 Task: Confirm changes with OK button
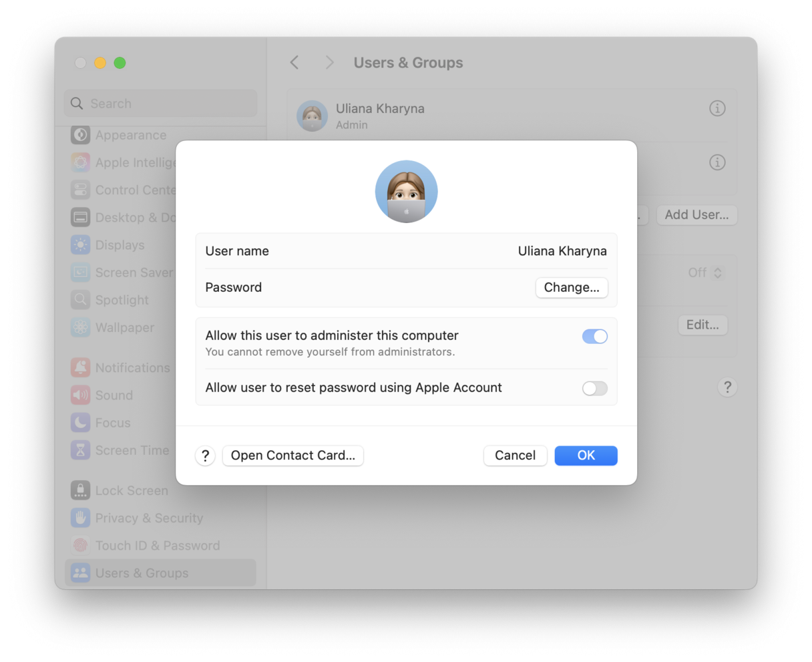point(586,455)
